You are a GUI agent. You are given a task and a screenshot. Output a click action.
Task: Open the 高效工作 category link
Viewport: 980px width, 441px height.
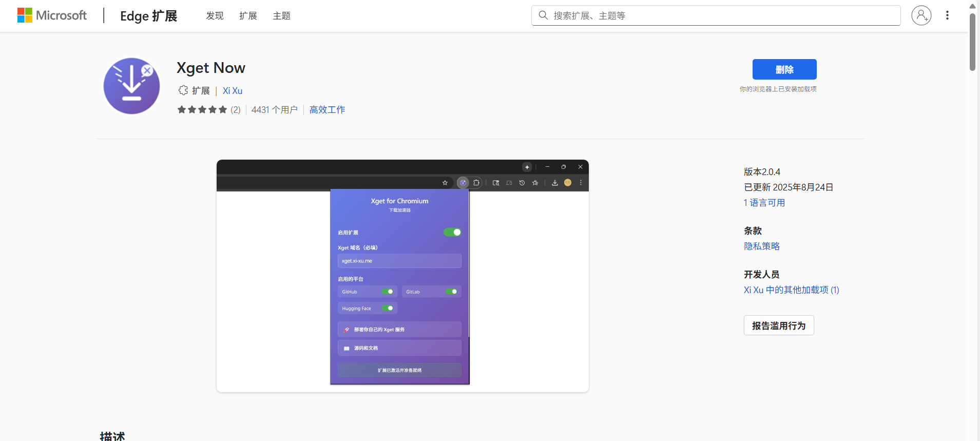pos(327,110)
